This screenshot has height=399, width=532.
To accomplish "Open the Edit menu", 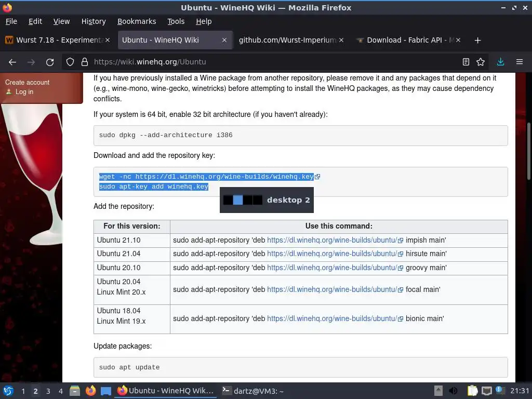I will 35,21.
